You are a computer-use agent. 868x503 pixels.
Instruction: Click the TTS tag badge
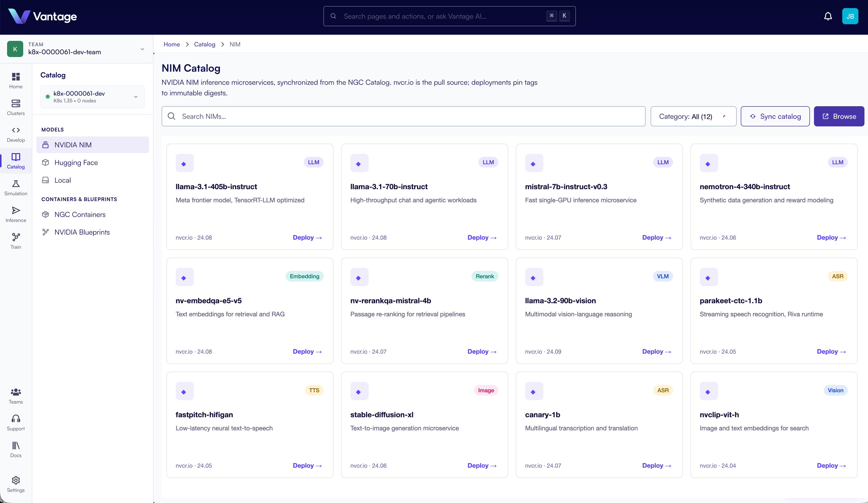pyautogui.click(x=314, y=390)
